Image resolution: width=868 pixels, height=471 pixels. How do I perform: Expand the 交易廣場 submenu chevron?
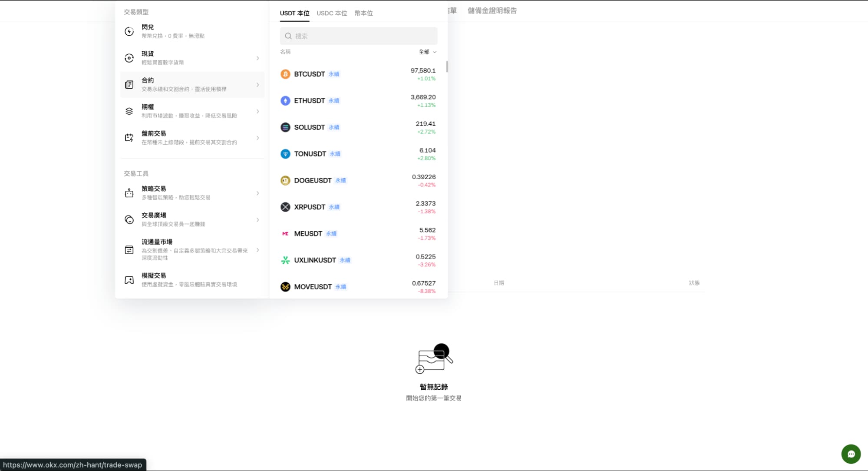pyautogui.click(x=257, y=219)
